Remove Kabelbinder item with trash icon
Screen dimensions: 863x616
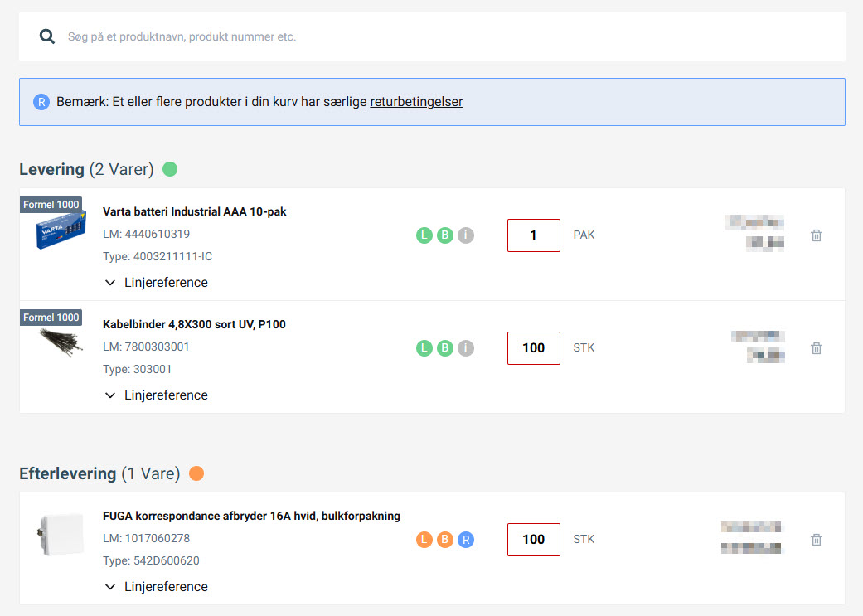(816, 348)
